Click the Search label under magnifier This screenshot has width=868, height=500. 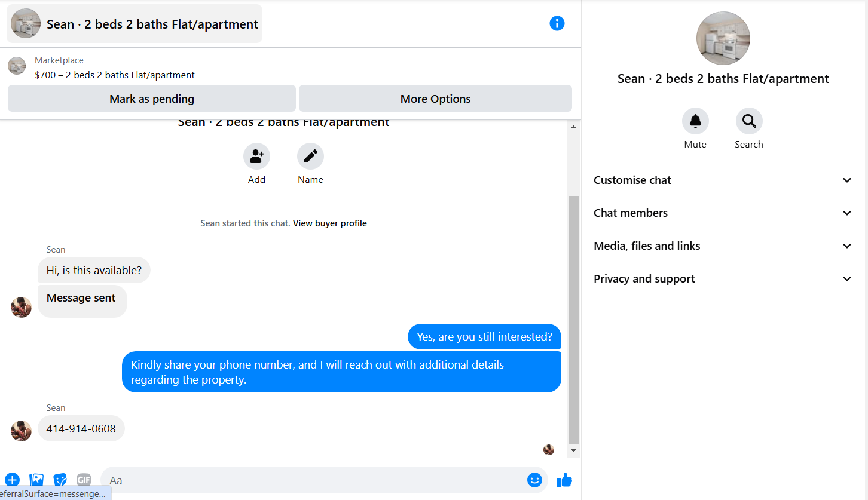pyautogui.click(x=749, y=145)
